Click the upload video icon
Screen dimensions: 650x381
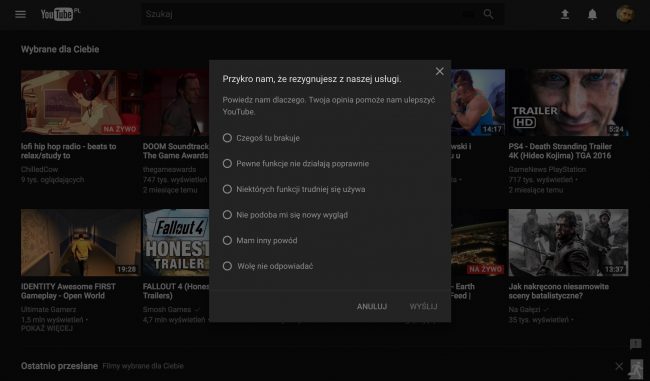point(565,15)
